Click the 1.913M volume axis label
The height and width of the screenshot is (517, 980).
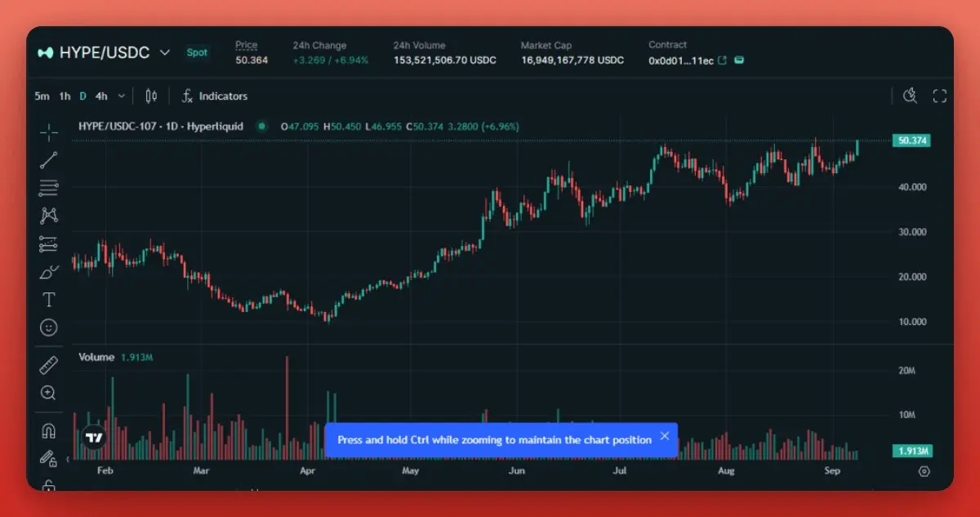(x=911, y=451)
